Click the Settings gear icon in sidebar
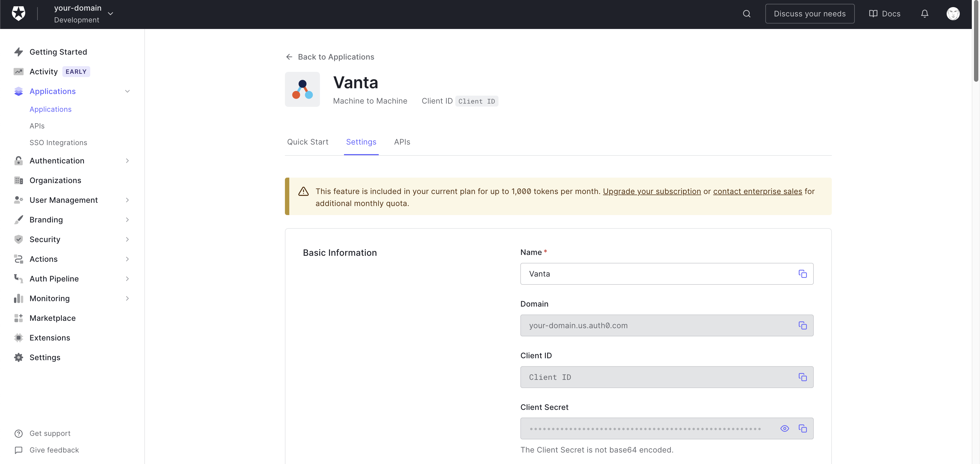This screenshot has width=980, height=464. point(18,357)
